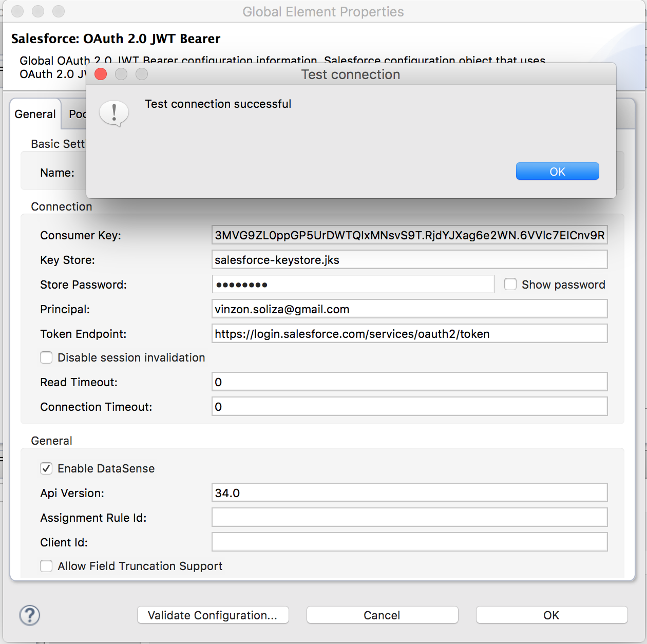Switch to the General tab
This screenshot has height=644, width=647.
(x=35, y=114)
